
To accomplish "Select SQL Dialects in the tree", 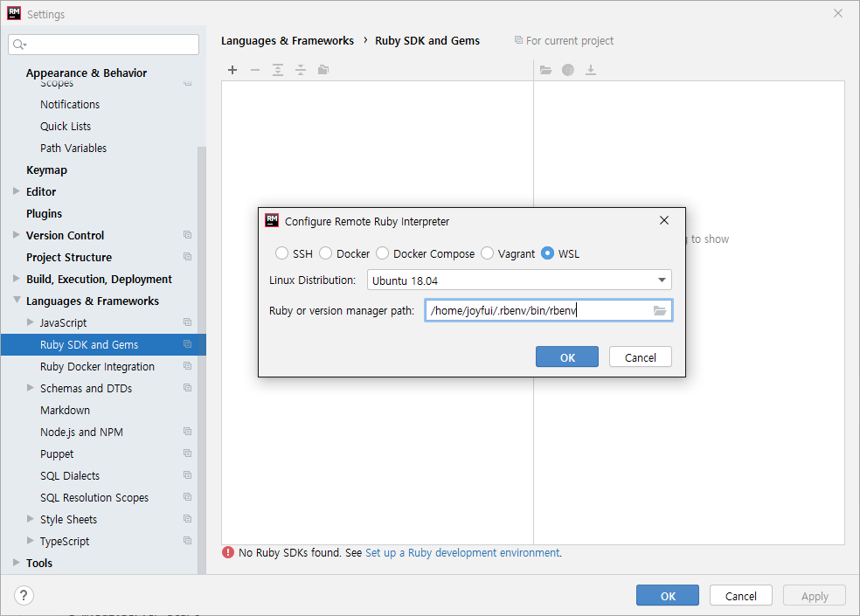I will point(70,475).
